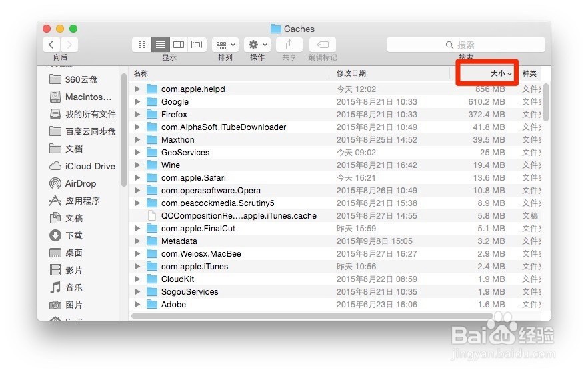Screen dimensions: 588x374
Task: Expand the Firefox folder
Action: (137, 115)
